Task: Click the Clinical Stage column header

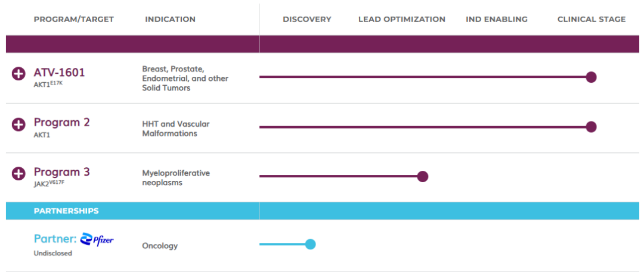Action: pyautogui.click(x=591, y=19)
